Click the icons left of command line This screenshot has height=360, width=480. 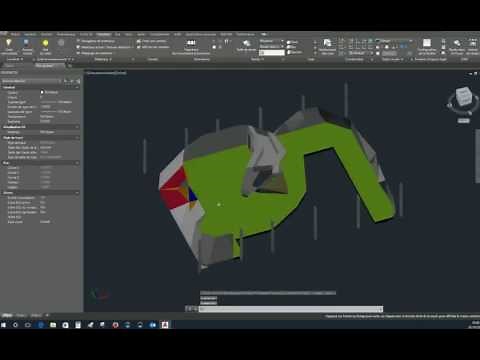(192, 309)
